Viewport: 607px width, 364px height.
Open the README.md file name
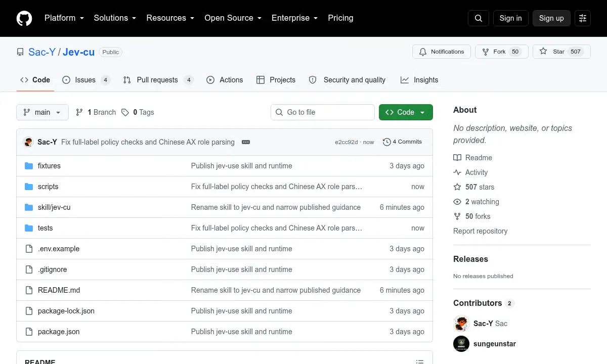coord(59,290)
